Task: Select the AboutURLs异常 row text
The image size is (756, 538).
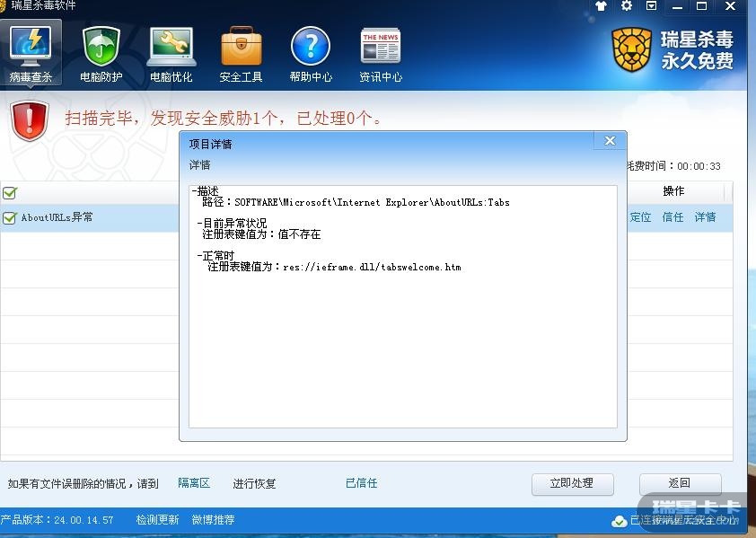Action: point(57,217)
